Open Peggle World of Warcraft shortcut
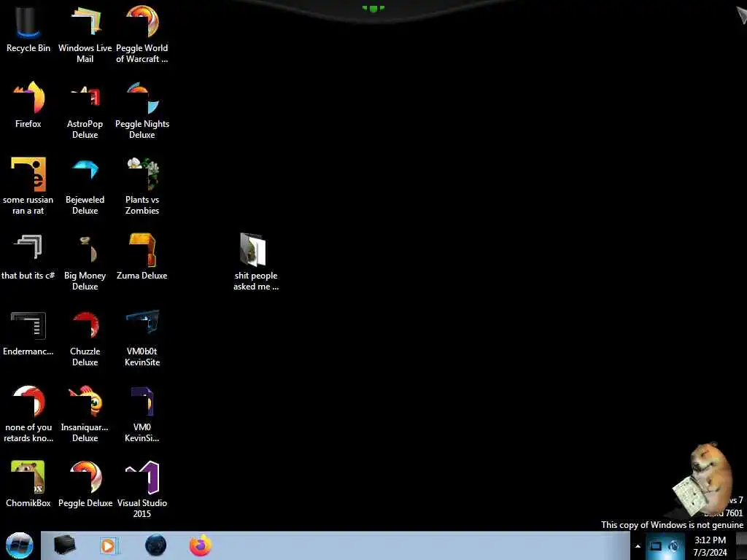 point(142,35)
